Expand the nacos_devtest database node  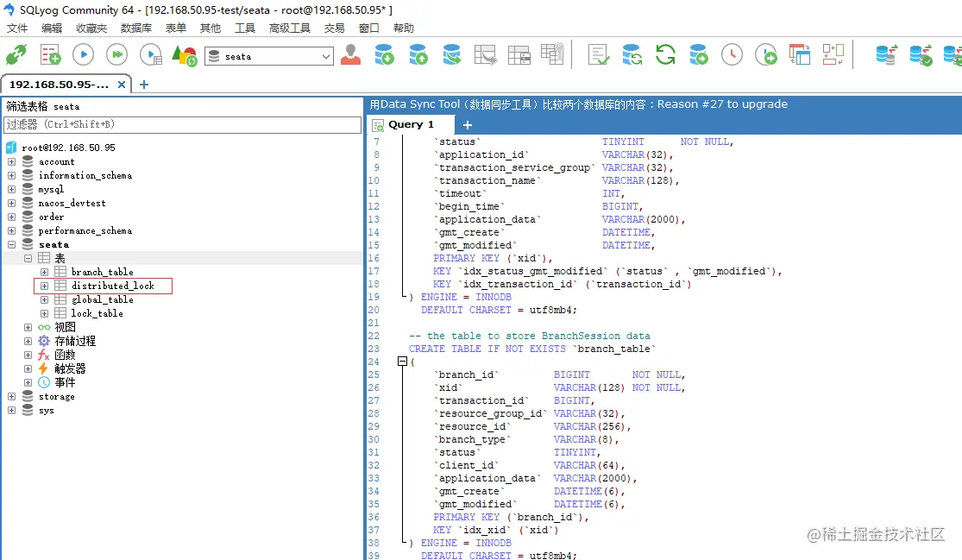pyautogui.click(x=12, y=203)
